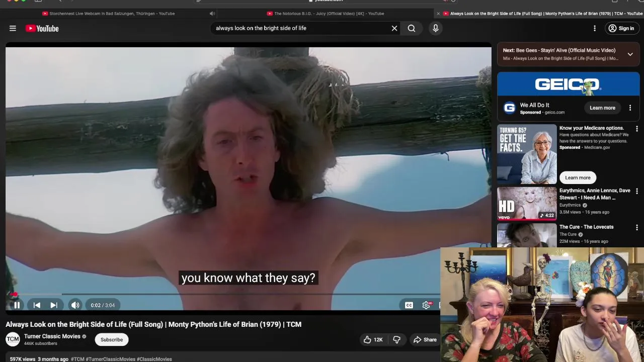Viewport: 644px width, 362px height.
Task: Go to YouTube home via logo
Action: 42,29
